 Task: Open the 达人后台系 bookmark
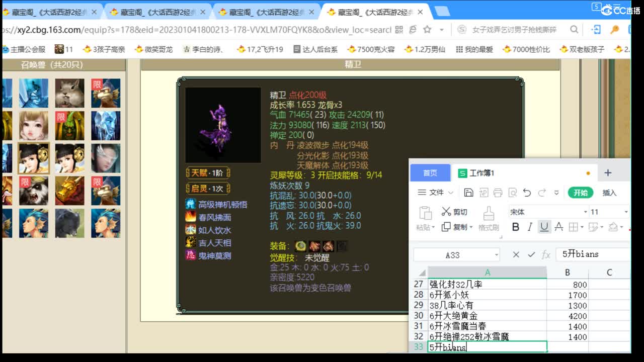point(315,49)
